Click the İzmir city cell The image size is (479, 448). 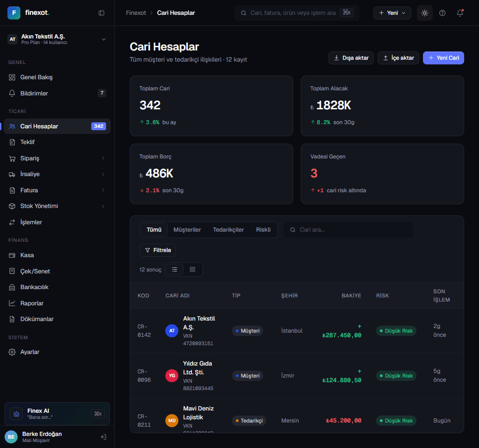click(288, 376)
